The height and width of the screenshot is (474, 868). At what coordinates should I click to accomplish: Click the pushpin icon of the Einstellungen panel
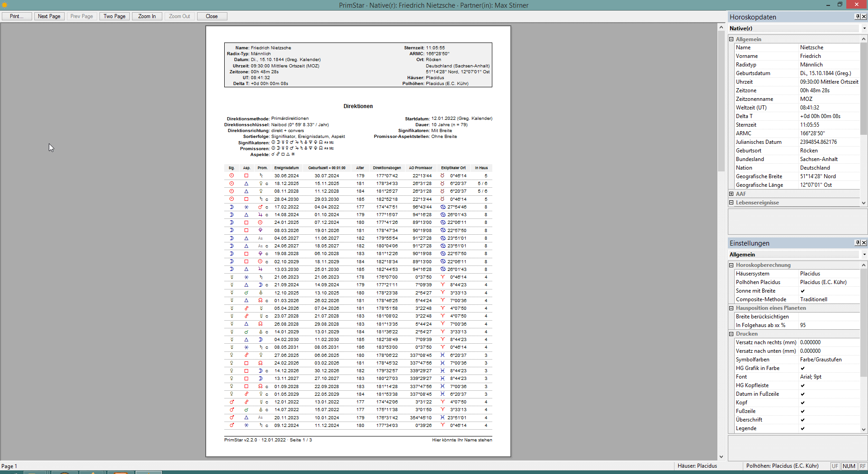(x=857, y=243)
